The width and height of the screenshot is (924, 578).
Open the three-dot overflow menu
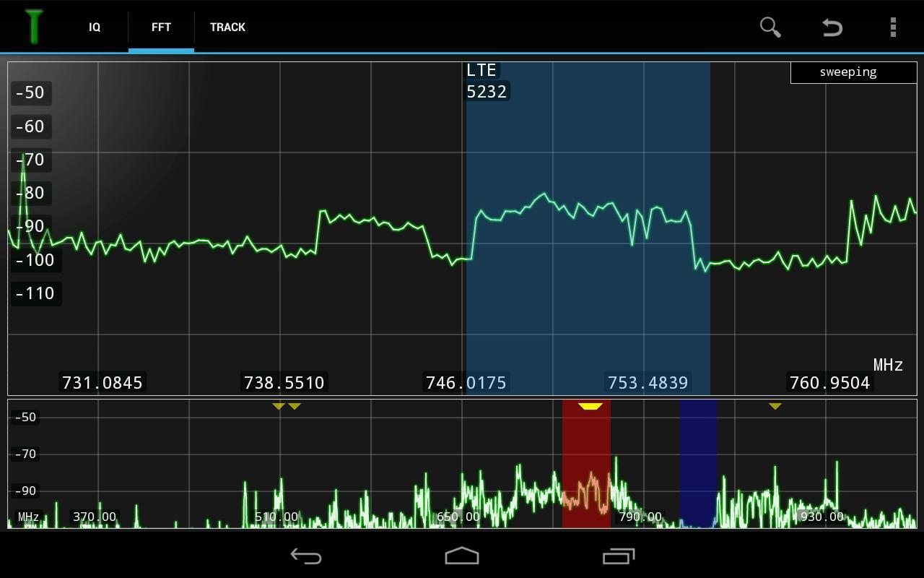[x=893, y=27]
